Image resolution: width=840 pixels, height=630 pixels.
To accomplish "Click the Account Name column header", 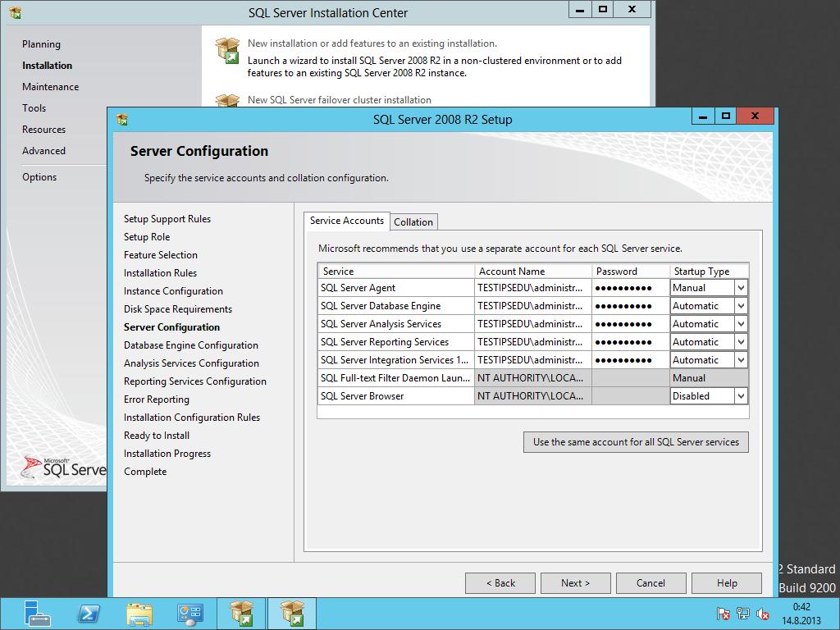I will [x=533, y=271].
